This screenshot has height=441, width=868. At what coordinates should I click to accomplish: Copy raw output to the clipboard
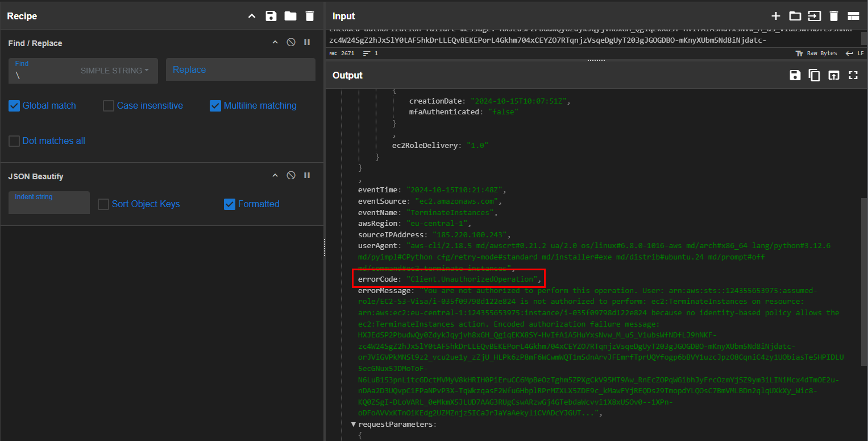coord(815,75)
